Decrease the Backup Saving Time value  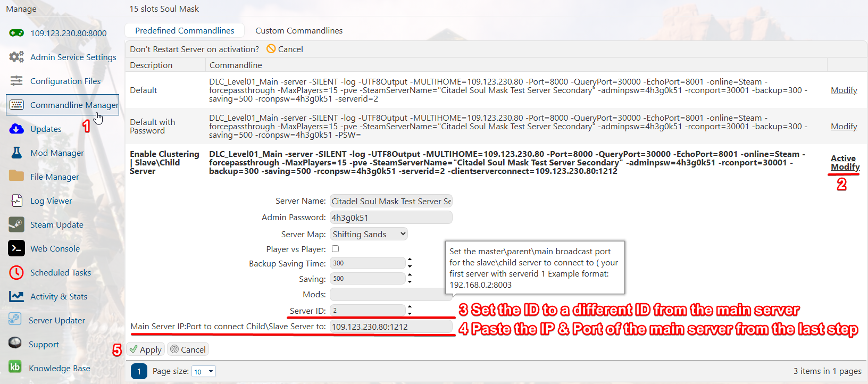(x=410, y=266)
